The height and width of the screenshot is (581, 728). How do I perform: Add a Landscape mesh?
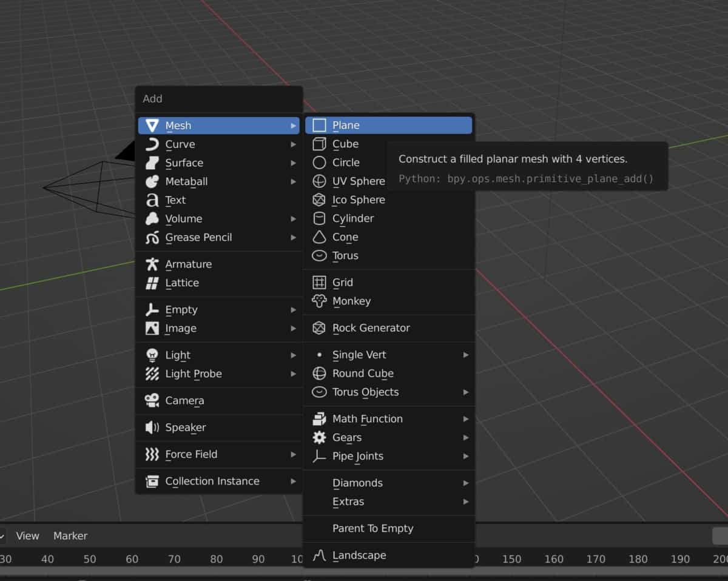(x=360, y=555)
